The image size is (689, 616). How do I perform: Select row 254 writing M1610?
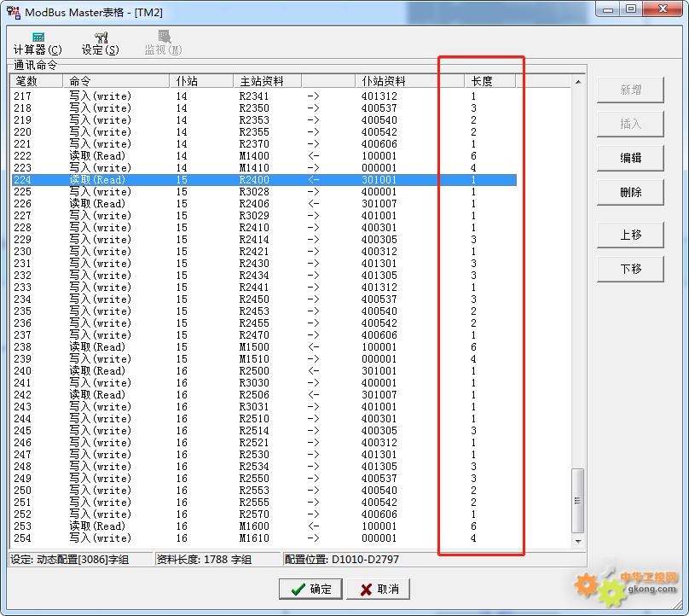point(263,538)
